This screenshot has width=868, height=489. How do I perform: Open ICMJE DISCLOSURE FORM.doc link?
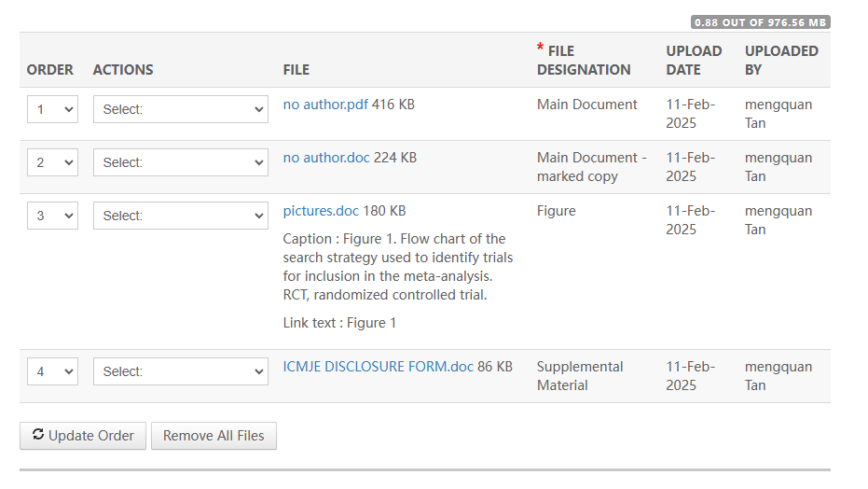(379, 367)
